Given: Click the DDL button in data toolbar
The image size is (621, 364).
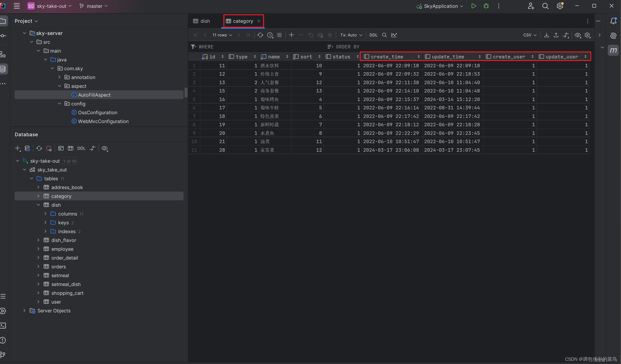Looking at the screenshot, I should click(x=373, y=35).
